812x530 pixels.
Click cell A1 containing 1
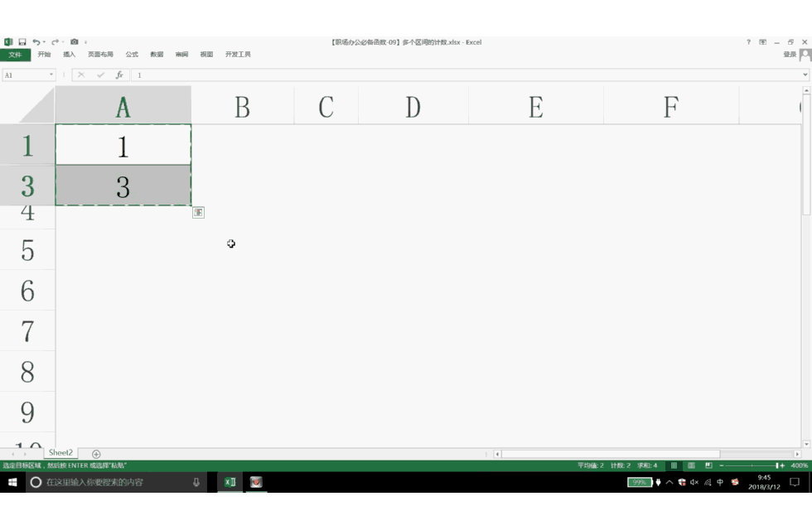tap(123, 146)
